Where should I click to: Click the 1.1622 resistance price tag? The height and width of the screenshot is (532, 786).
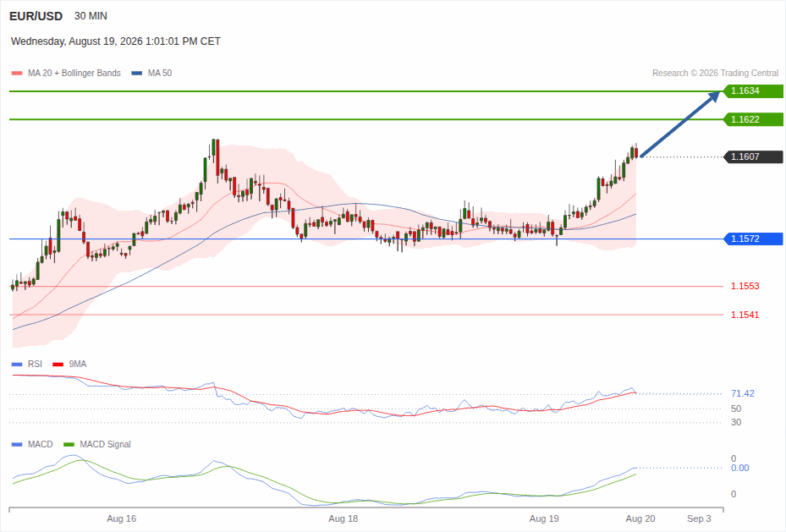[x=753, y=120]
